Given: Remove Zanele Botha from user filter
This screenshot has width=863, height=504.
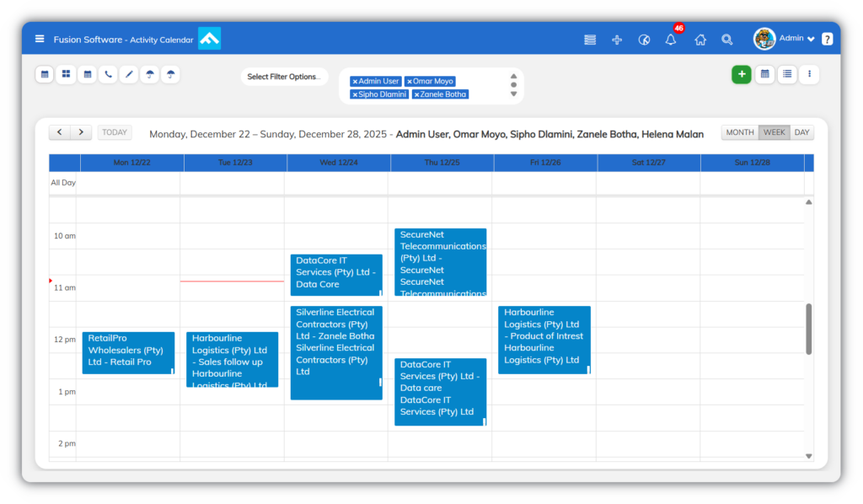Looking at the screenshot, I should [416, 94].
